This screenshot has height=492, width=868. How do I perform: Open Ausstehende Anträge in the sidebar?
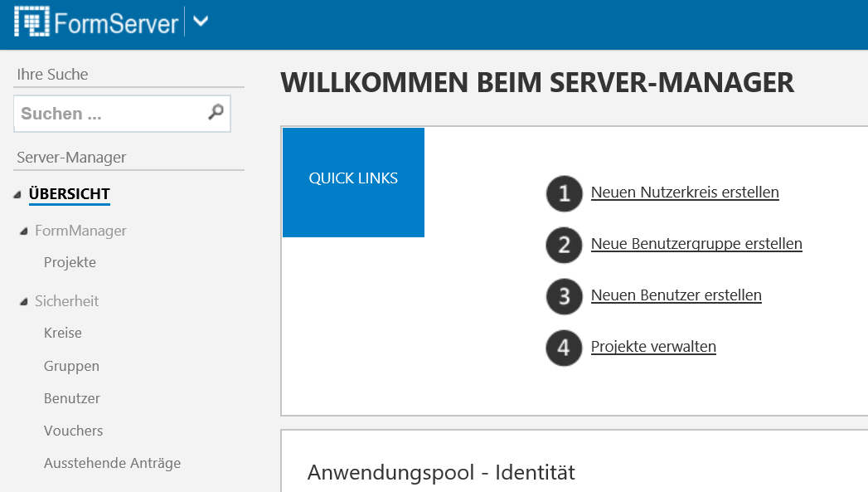tap(113, 463)
